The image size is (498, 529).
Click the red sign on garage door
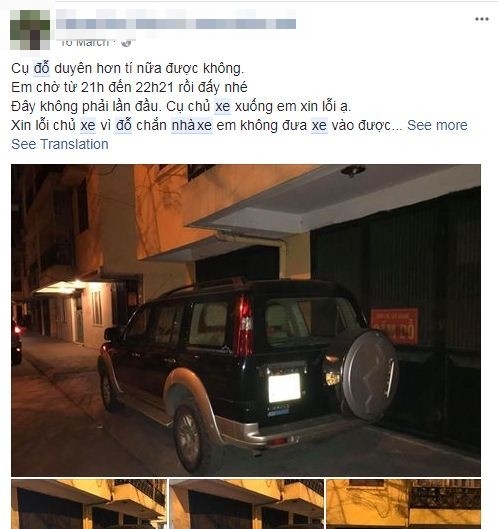(395, 325)
